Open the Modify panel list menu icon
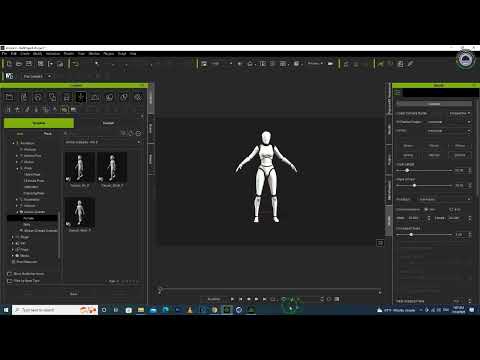This screenshot has width=480, height=360. tap(398, 93)
